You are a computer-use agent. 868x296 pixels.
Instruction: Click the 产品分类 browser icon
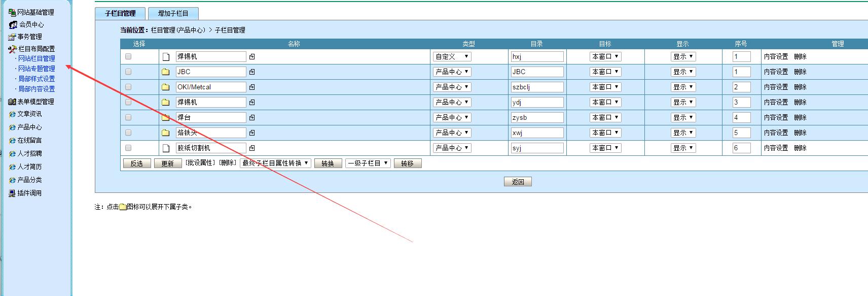point(12,180)
